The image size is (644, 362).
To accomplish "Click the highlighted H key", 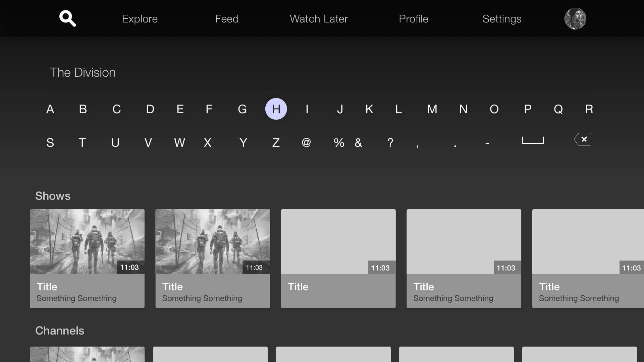I will 276,109.
